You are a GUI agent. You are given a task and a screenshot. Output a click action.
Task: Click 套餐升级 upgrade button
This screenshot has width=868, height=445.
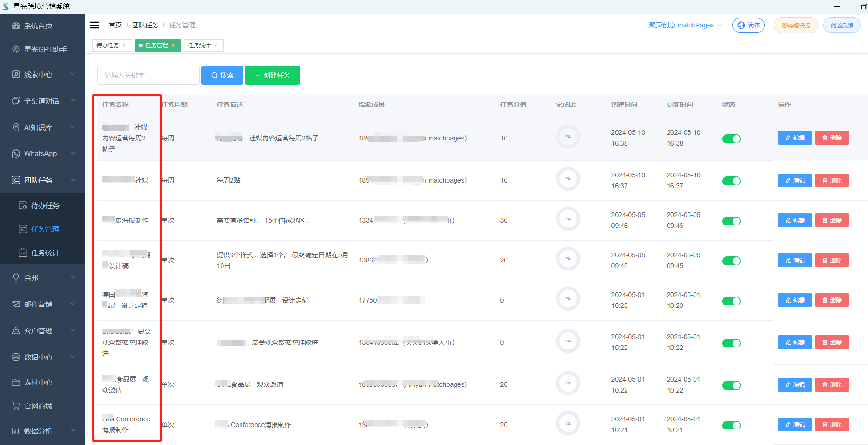tap(796, 26)
